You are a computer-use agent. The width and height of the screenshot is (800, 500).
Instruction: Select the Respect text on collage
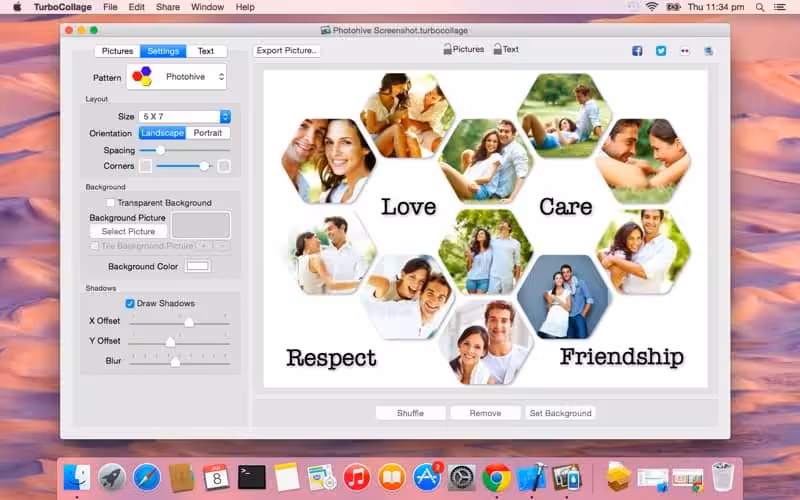tap(331, 358)
